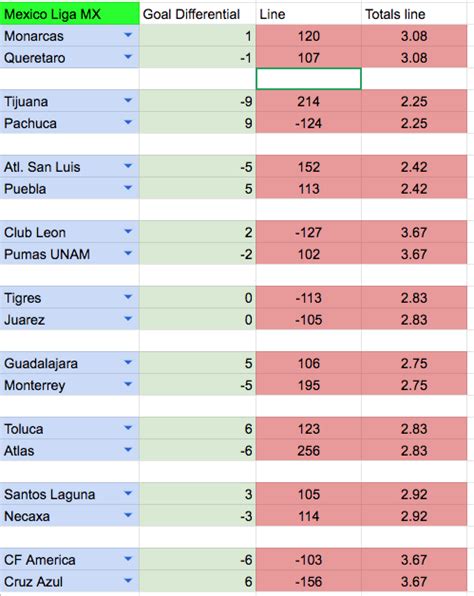Expand the Cruz Azul dropdown arrow

(128, 581)
